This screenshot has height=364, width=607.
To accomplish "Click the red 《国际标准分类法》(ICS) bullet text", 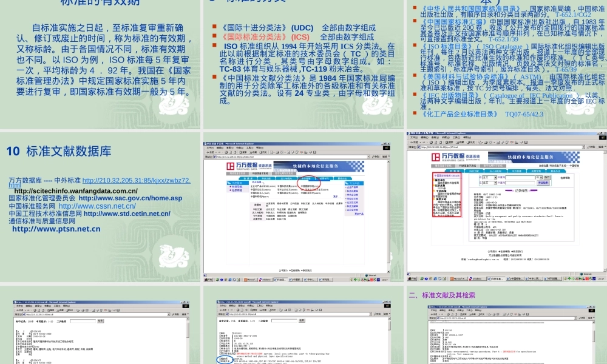I will click(265, 37).
